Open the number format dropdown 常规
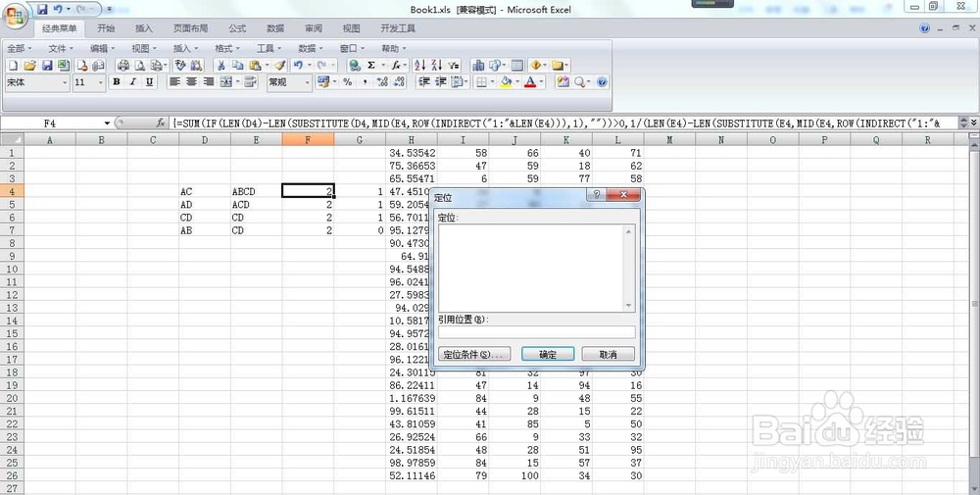This screenshot has height=495, width=980. click(307, 82)
